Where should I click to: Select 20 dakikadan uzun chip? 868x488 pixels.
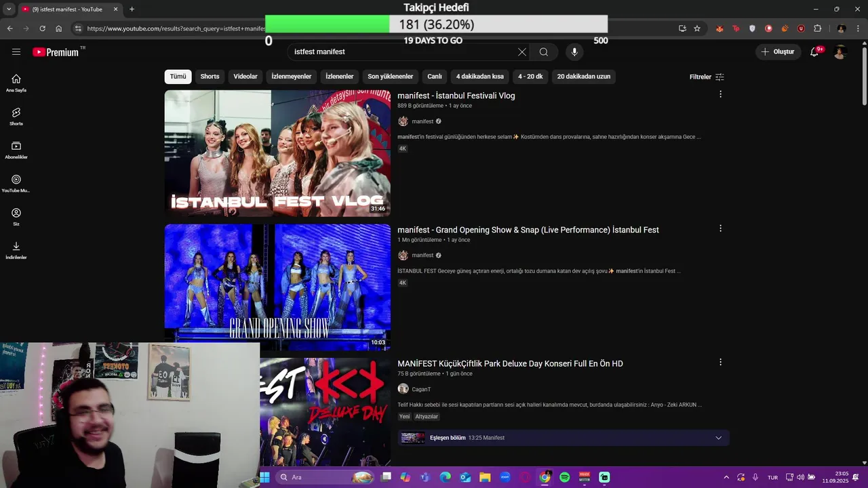[x=584, y=77]
